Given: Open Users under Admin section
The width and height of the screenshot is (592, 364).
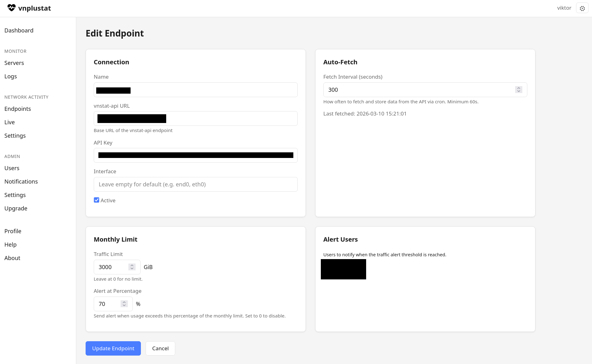Looking at the screenshot, I should coord(12,168).
